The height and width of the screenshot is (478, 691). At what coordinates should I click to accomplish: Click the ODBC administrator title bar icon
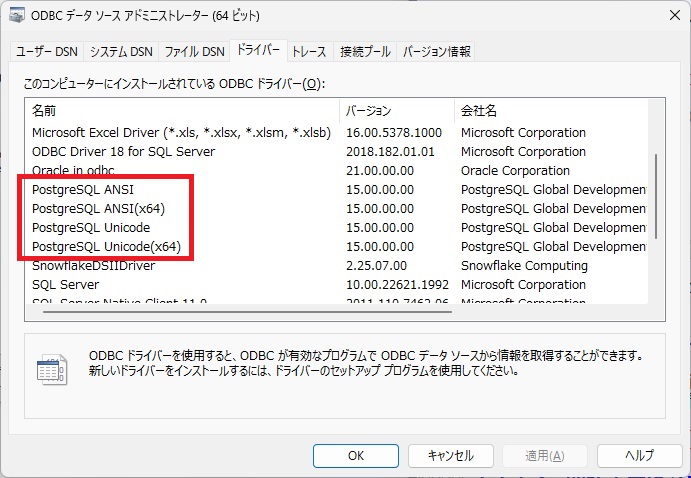16,15
